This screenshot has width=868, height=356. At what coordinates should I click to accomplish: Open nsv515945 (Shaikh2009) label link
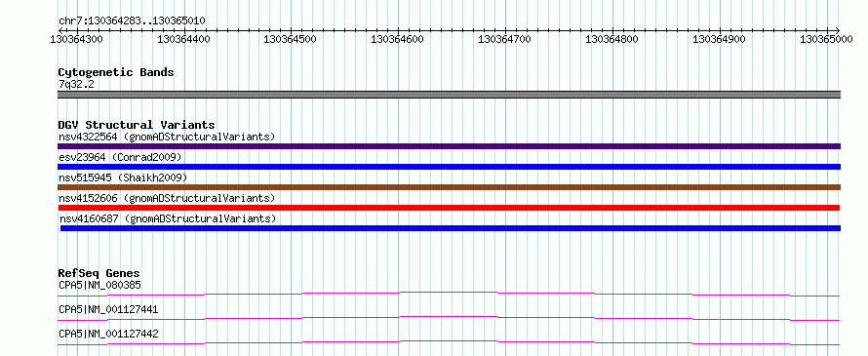[x=123, y=178]
